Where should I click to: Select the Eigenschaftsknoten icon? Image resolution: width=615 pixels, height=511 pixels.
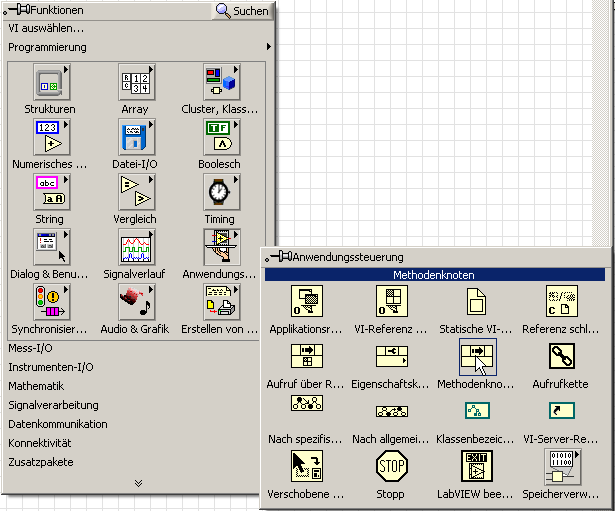pos(391,356)
